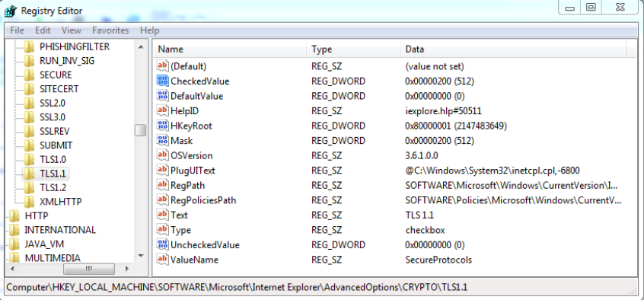Select the UncheckedValue DWORD icon
This screenshot has width=644, height=300.
[x=163, y=245]
